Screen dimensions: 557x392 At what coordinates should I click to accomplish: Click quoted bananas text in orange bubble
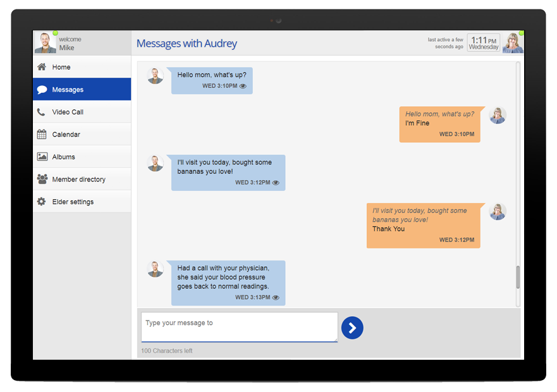pyautogui.click(x=420, y=215)
